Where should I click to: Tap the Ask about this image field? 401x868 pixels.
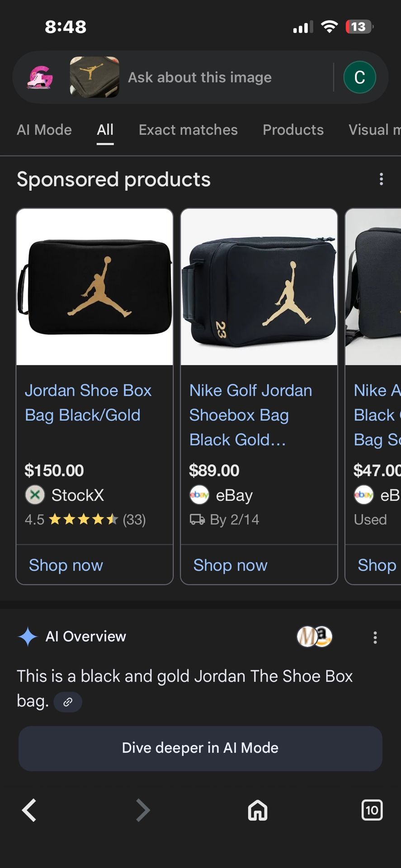tap(200, 77)
